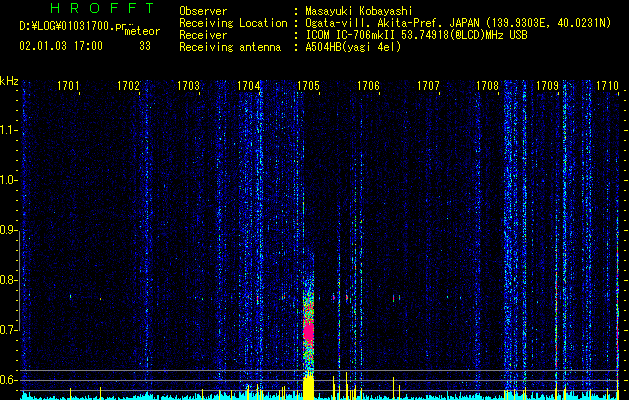Click the 1710 time marker
Viewport: 629px width, 400px height.
(607, 85)
